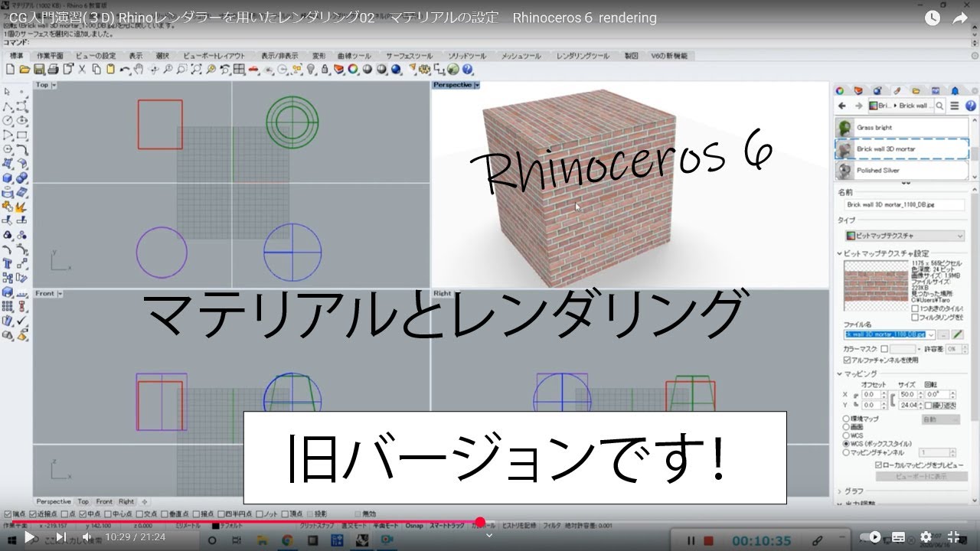Select the Pan hand tool
The height and width of the screenshot is (551, 980).
(x=139, y=69)
